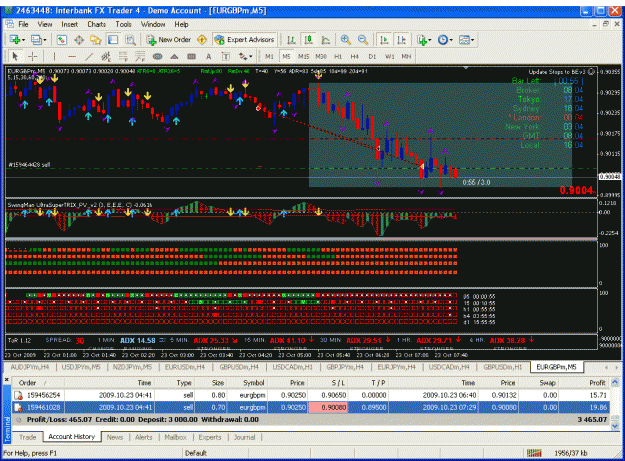Click the New Order button
Image resolution: width=625 pixels, height=461 pixels.
click(169, 40)
